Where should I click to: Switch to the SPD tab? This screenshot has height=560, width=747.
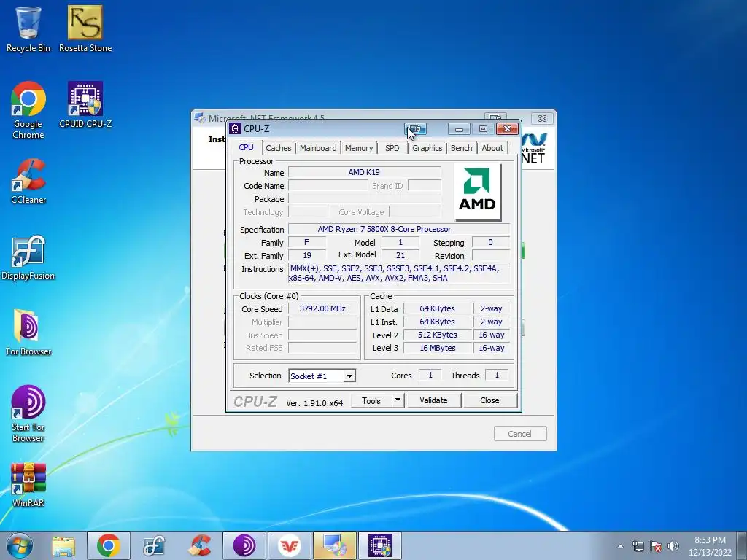point(392,148)
